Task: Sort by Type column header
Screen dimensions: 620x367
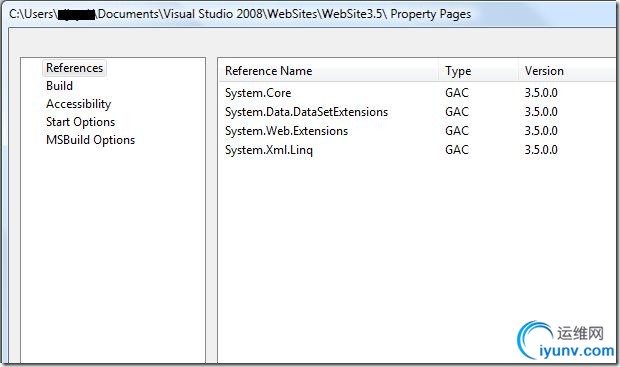Action: pos(478,71)
